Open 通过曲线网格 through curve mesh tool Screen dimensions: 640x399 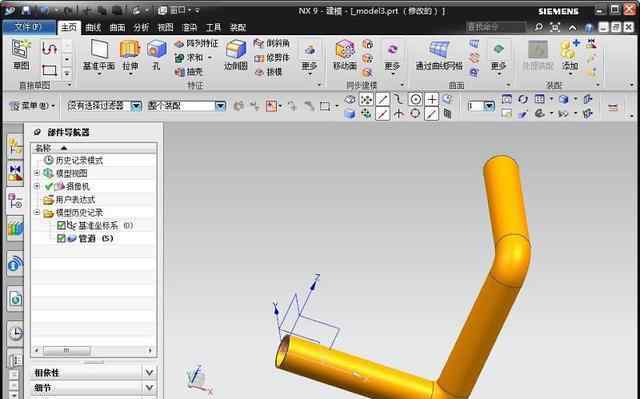click(x=439, y=50)
